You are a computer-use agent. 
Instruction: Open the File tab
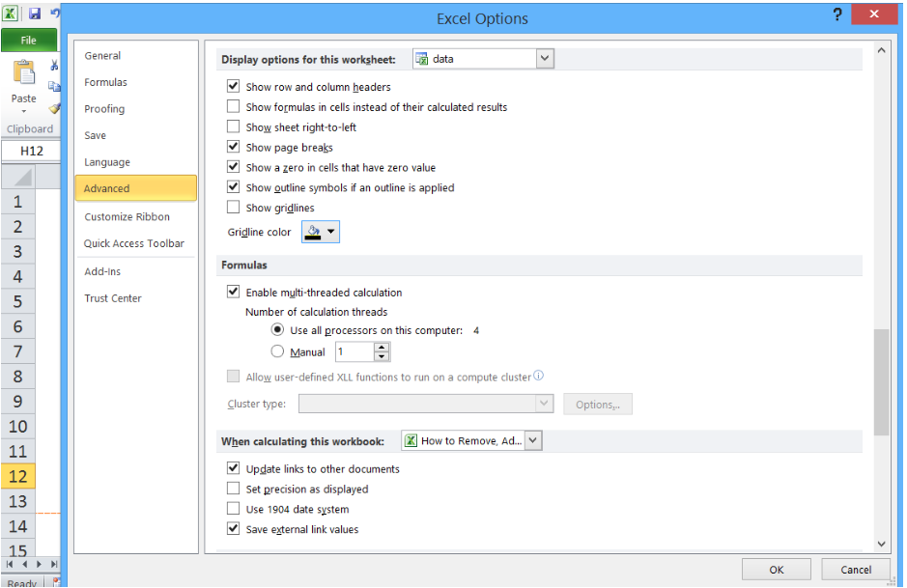pyautogui.click(x=29, y=40)
